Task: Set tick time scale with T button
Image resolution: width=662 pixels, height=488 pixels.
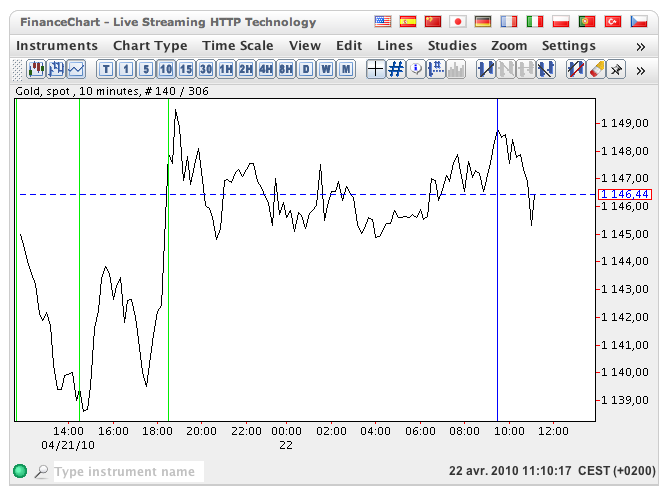Action: 106,69
